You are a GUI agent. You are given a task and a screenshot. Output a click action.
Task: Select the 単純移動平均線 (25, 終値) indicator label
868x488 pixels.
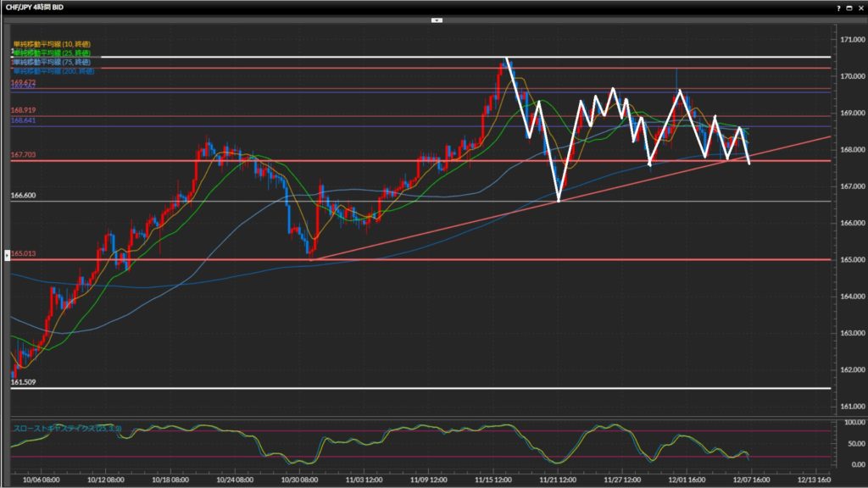pos(51,53)
